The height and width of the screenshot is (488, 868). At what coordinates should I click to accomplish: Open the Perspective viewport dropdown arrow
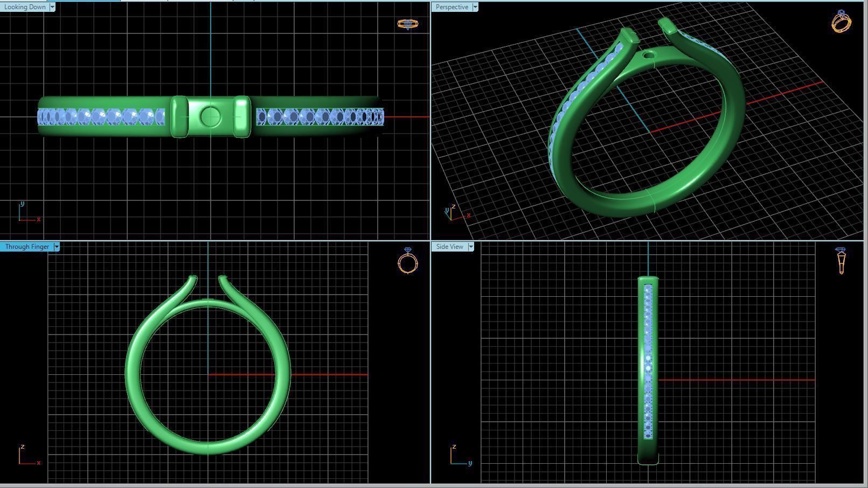pyautogui.click(x=475, y=7)
